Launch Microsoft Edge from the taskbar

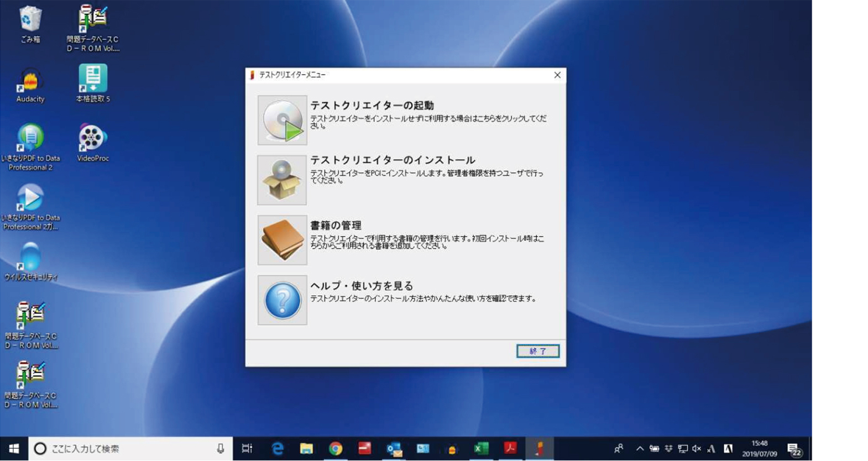coord(278,449)
